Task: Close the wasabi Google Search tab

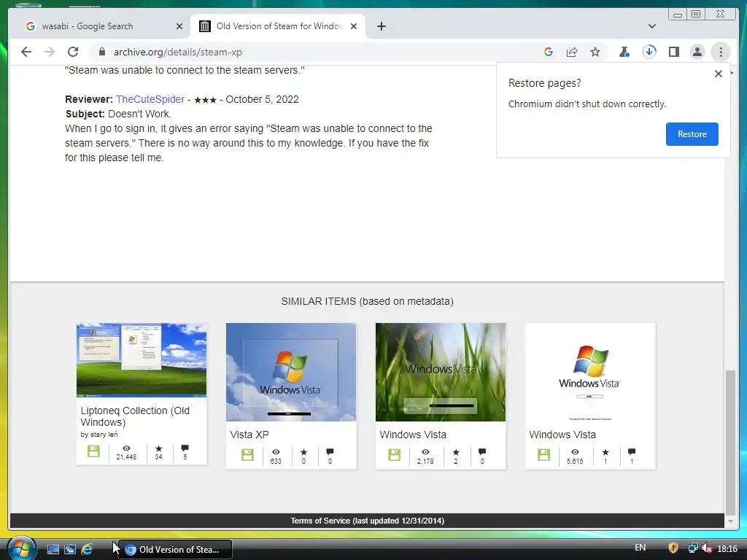Action: pos(179,26)
